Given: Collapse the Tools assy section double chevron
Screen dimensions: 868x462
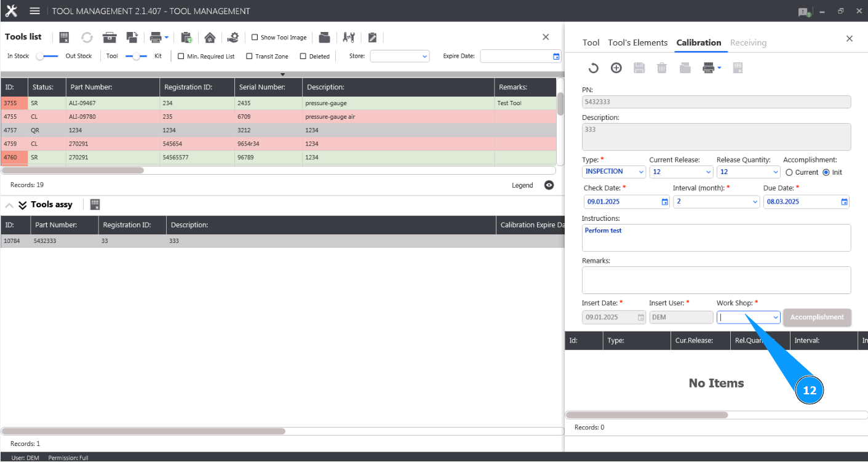Looking at the screenshot, I should pos(23,205).
